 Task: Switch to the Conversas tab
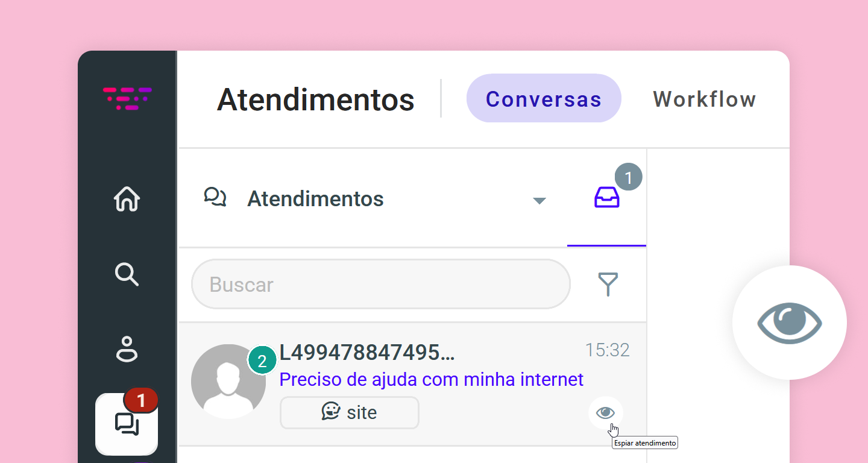tap(544, 98)
